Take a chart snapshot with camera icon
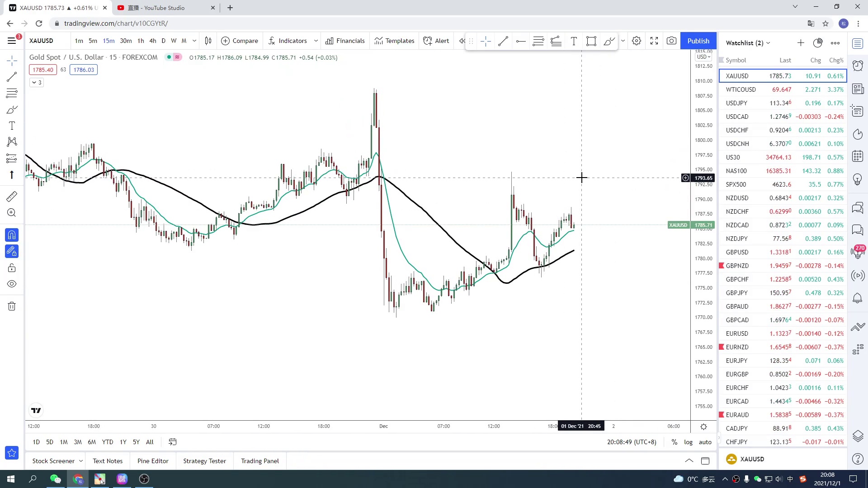Image resolution: width=868 pixels, height=488 pixels. 671,41
